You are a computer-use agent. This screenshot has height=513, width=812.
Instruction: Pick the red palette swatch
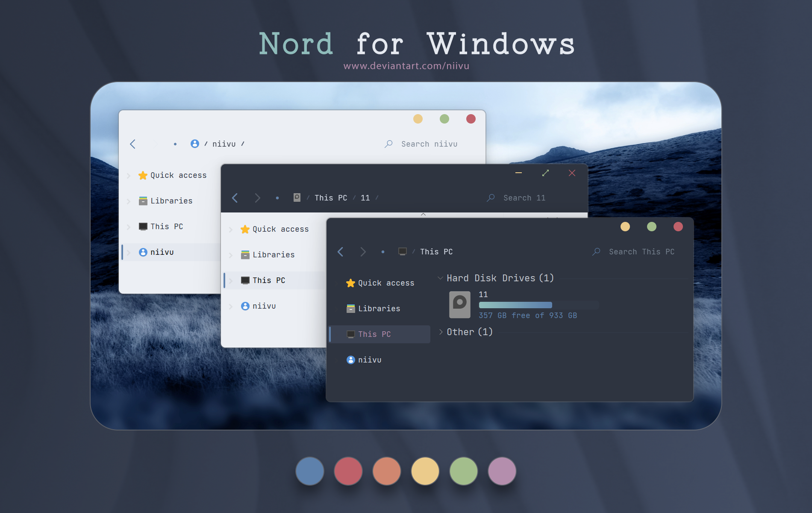[x=348, y=471]
